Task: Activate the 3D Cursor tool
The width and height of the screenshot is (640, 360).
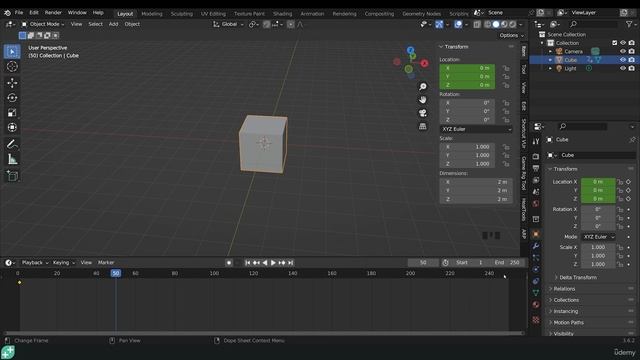Action: click(12, 67)
